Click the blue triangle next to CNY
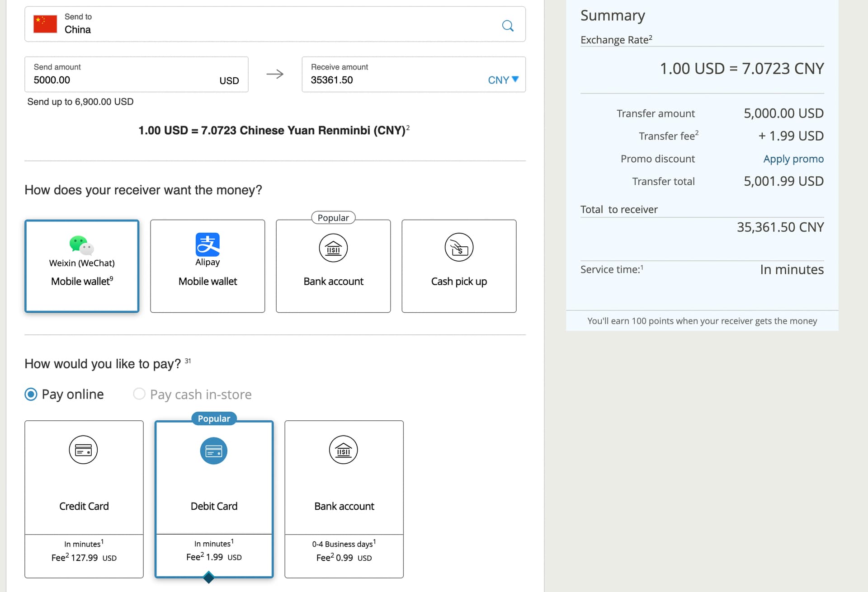This screenshot has height=592, width=868. point(515,79)
